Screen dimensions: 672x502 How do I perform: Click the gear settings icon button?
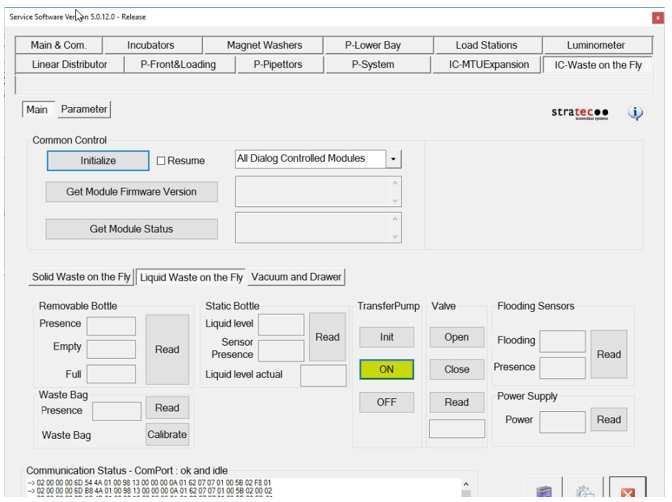click(586, 491)
